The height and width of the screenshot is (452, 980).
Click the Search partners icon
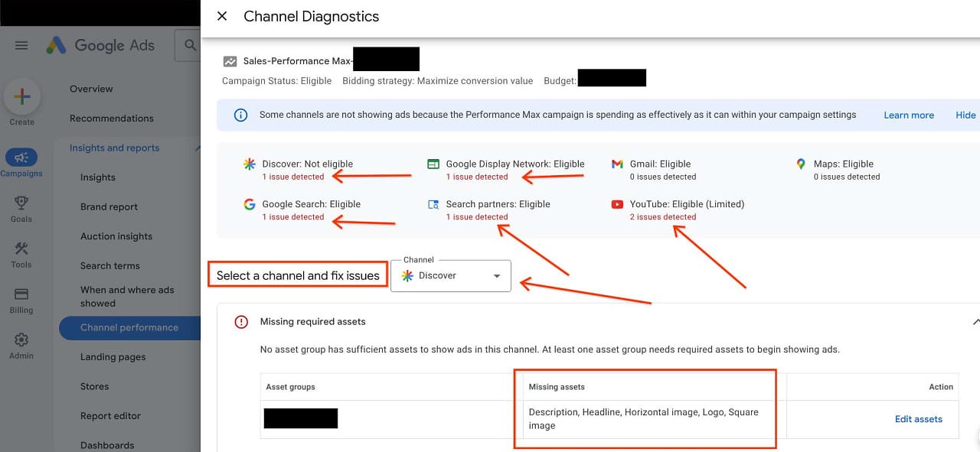pyautogui.click(x=433, y=204)
